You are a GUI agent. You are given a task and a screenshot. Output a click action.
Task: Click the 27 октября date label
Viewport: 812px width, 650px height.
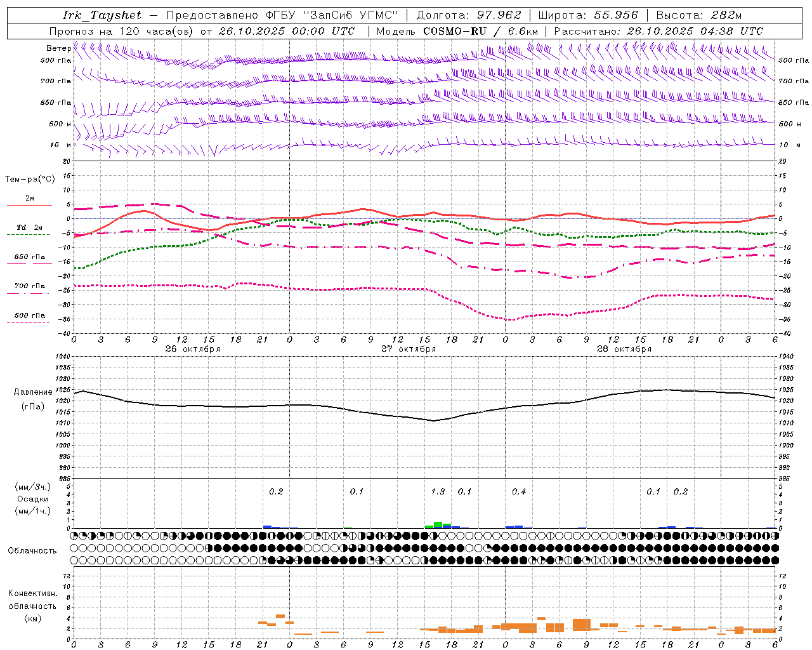(408, 349)
